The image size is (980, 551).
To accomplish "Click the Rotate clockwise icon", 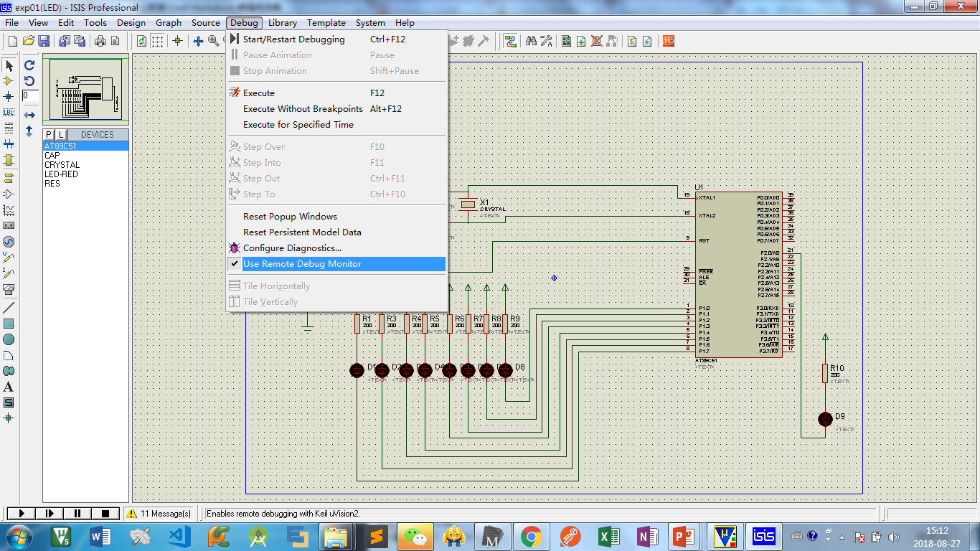I will [x=29, y=65].
